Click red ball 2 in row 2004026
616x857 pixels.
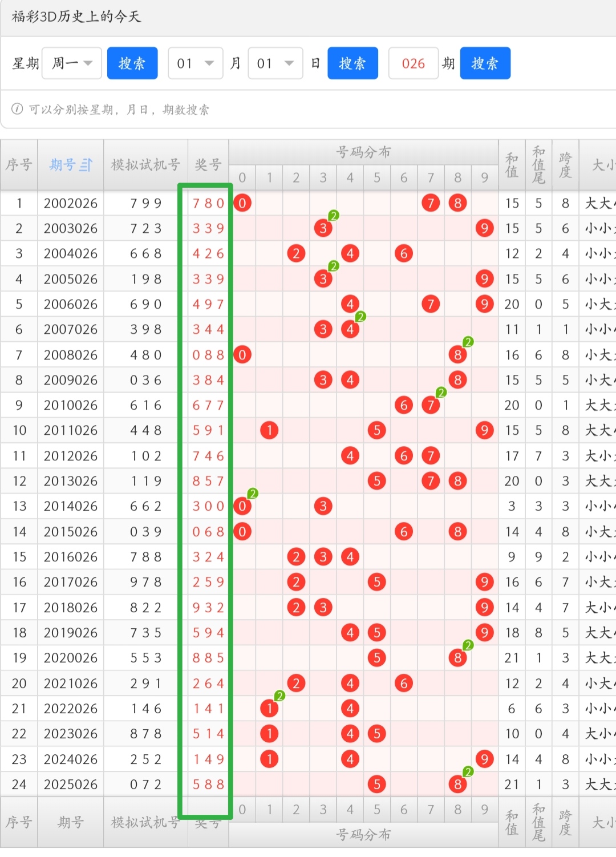[x=296, y=253]
